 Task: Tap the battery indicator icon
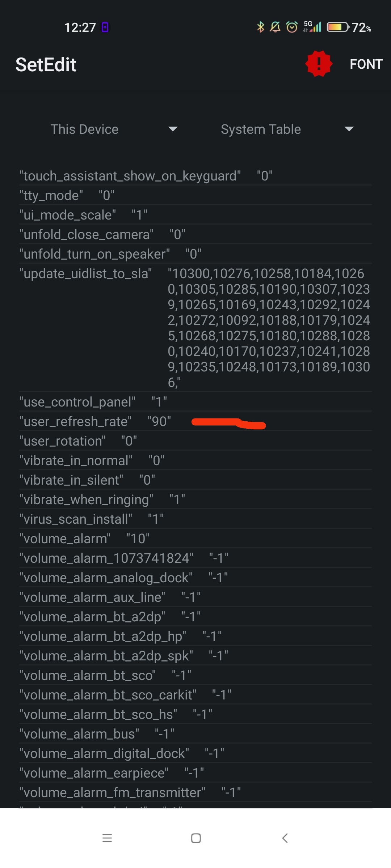pyautogui.click(x=338, y=27)
